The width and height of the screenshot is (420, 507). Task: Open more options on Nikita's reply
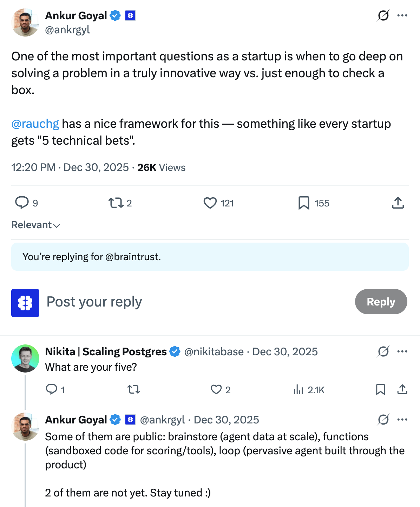(402, 351)
